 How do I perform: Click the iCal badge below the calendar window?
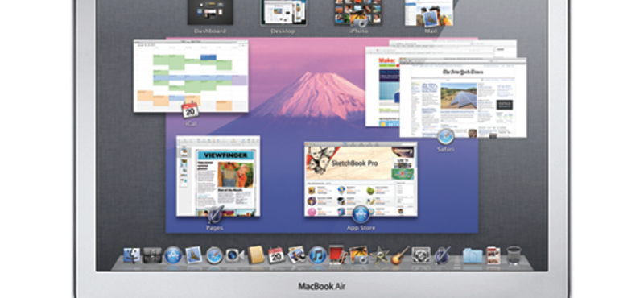coord(190,110)
